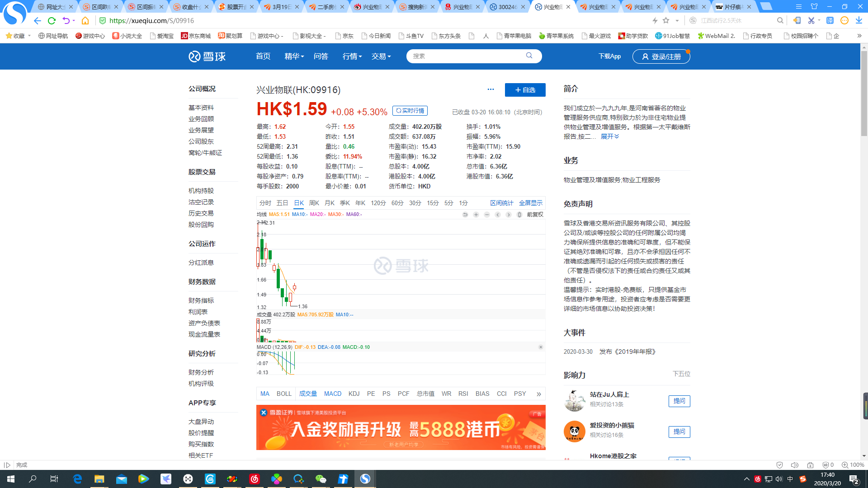Open the 问答 navigation item

321,56
